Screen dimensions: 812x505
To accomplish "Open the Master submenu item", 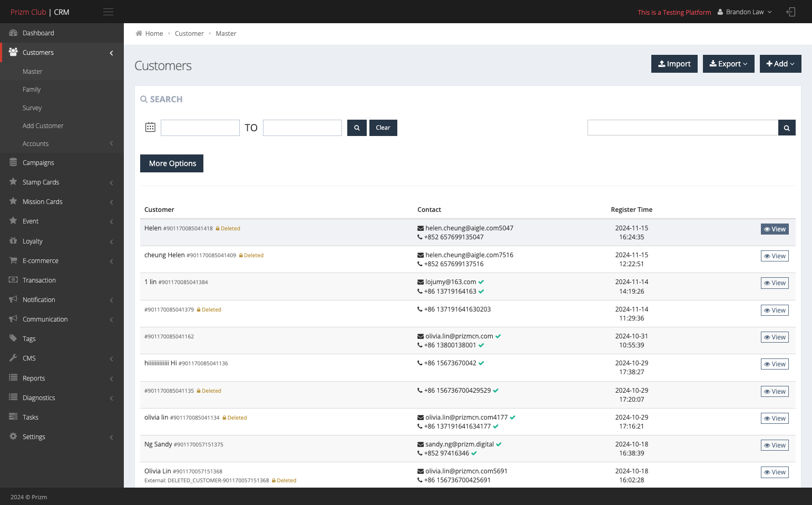I will pyautogui.click(x=33, y=72).
